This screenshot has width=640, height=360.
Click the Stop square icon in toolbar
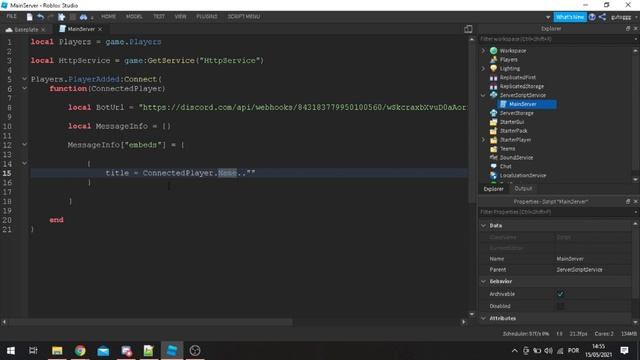(x=73, y=17)
